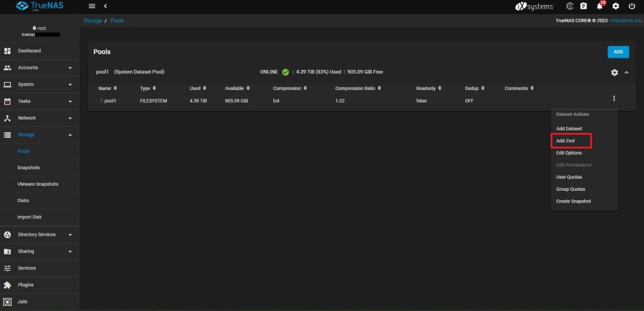Click the green ONLINE status checkmark
Viewport: 644px width, 311px height.
pyautogui.click(x=286, y=72)
